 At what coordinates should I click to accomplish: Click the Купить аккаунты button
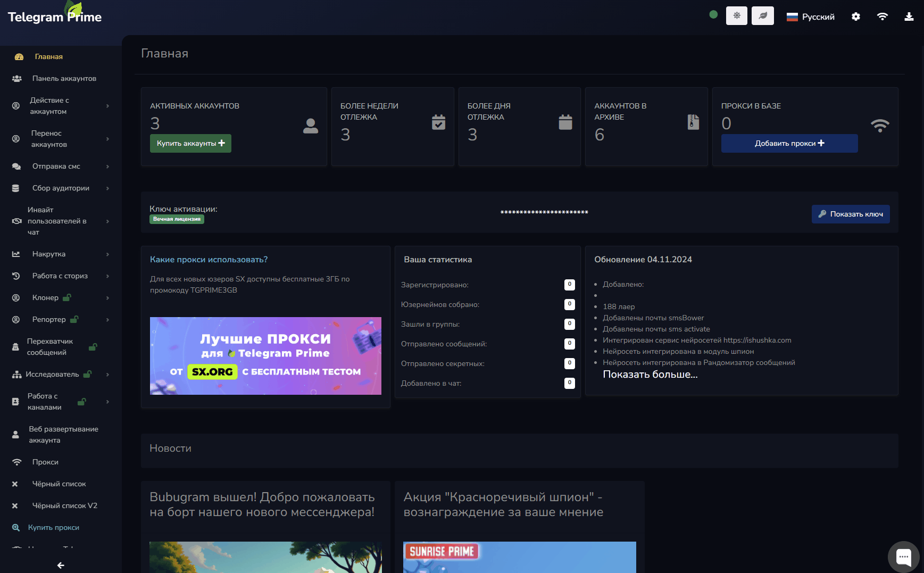(x=190, y=143)
